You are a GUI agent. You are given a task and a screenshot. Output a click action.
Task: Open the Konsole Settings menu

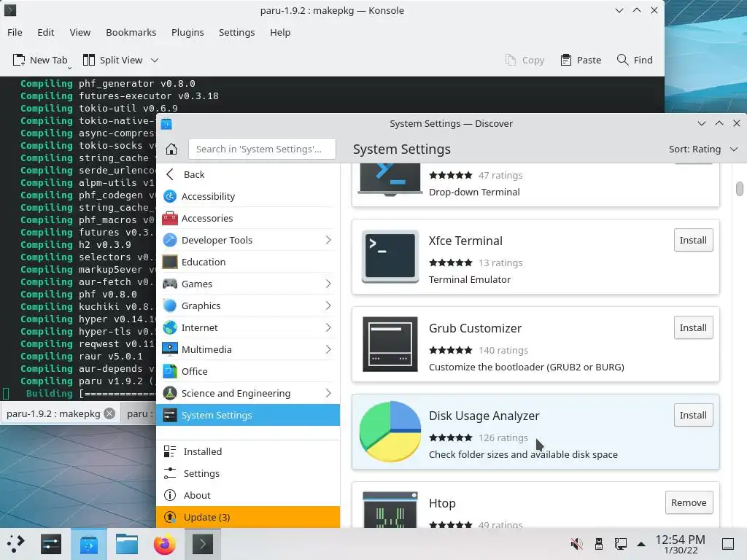(x=237, y=32)
